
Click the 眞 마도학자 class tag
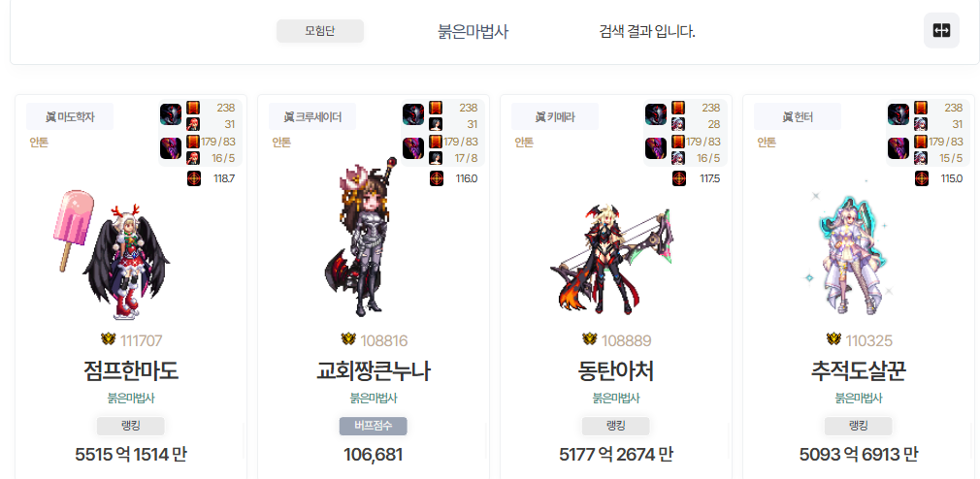point(70,116)
